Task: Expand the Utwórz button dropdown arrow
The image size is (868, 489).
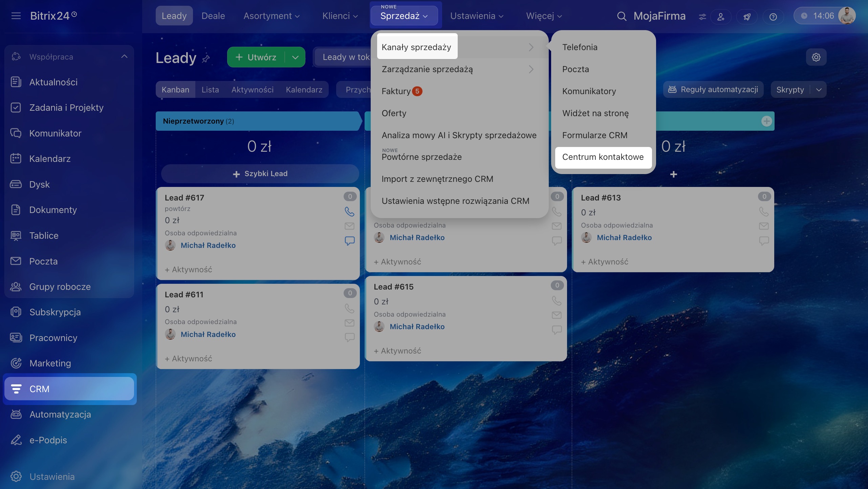Action: pos(295,57)
